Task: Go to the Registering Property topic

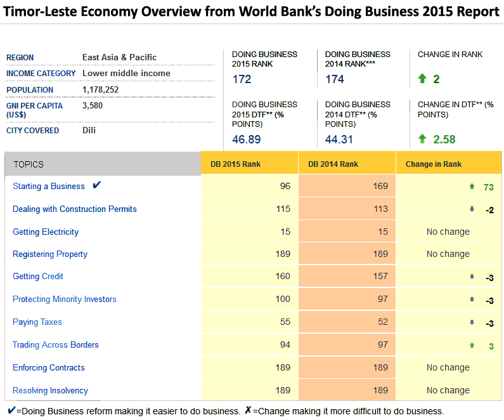Action: (x=50, y=254)
